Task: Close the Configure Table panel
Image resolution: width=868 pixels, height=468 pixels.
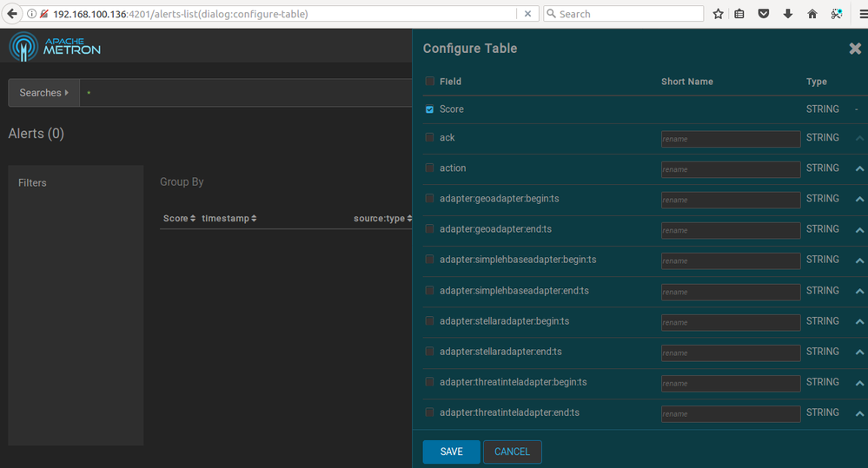Action: 855,49
